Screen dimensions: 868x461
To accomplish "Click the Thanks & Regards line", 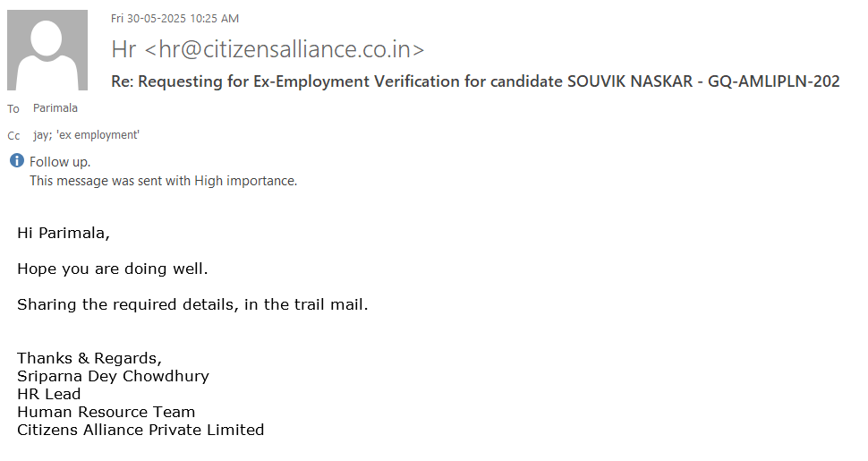I will (90, 358).
